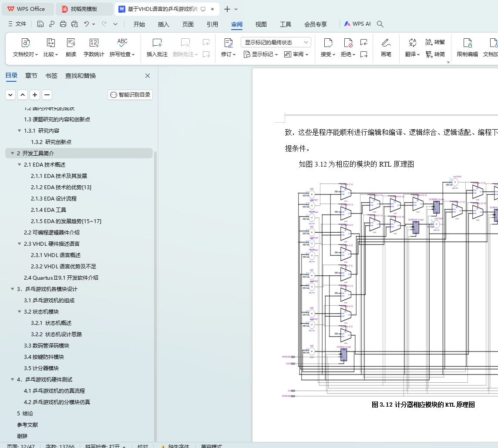498x448 pixels.
Task: Switch to the 章节 navigation tab
Action: (31, 76)
